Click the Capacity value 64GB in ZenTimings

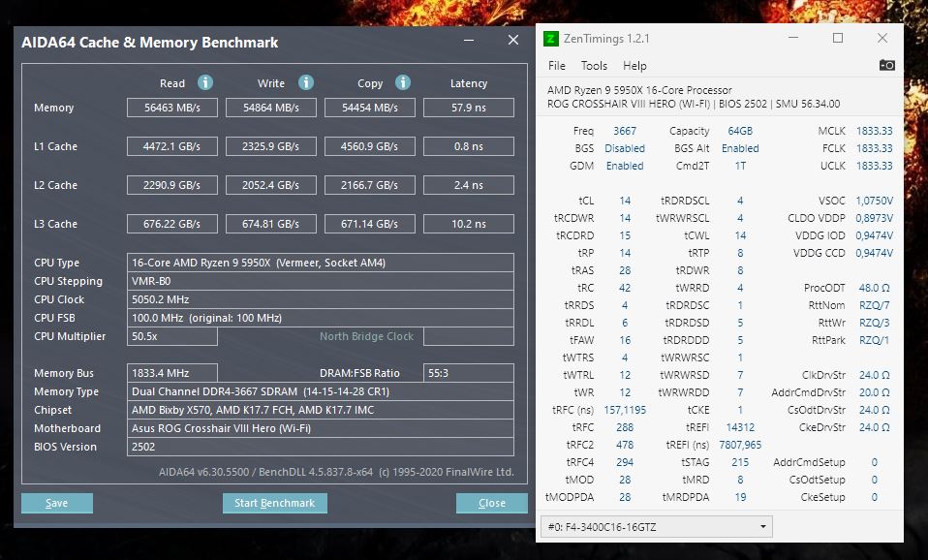pyautogui.click(x=740, y=131)
